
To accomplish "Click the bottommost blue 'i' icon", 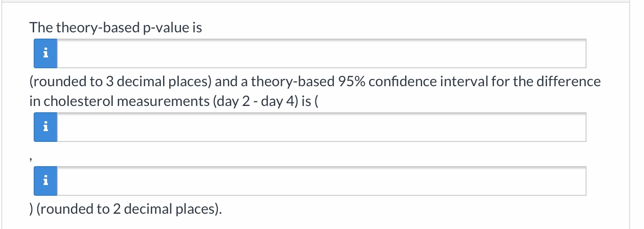I will [45, 181].
